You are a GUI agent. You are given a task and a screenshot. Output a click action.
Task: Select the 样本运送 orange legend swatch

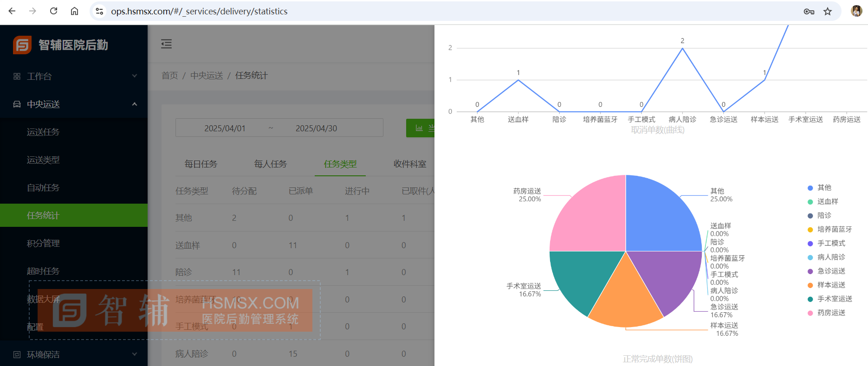(x=810, y=285)
